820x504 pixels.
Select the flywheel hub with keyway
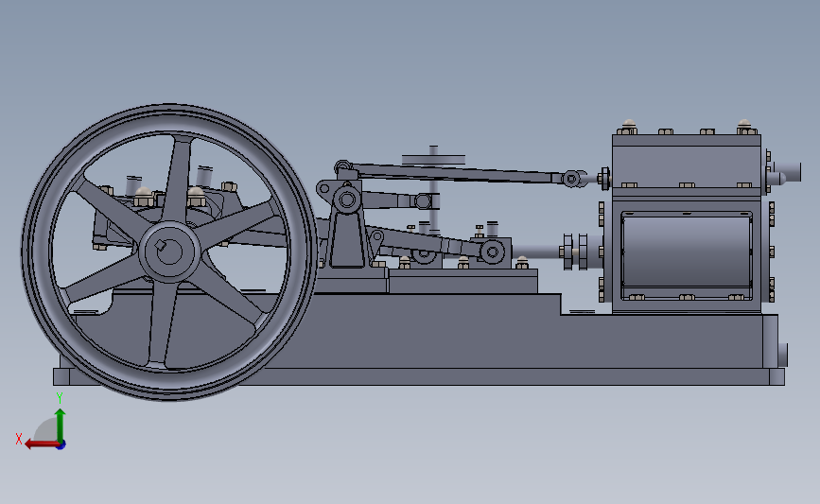click(x=169, y=251)
